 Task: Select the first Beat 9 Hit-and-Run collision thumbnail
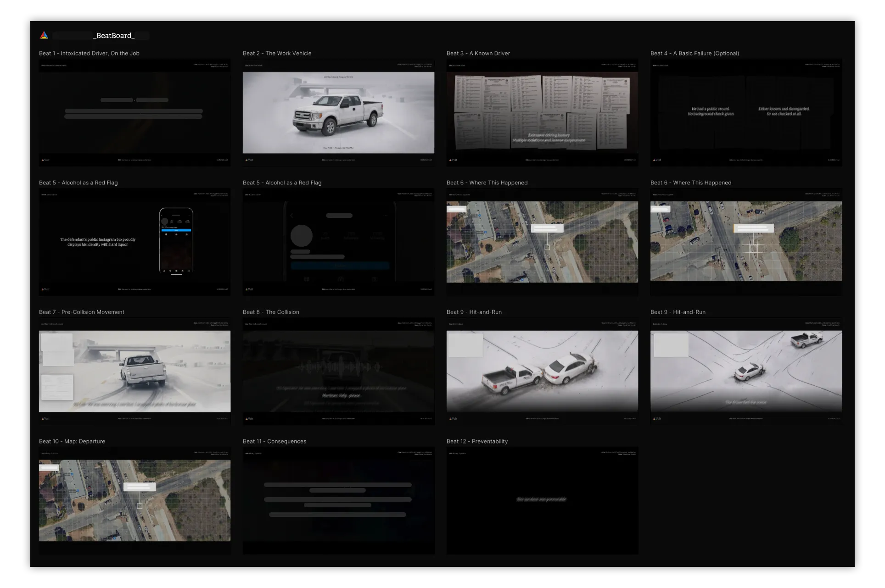[x=542, y=371]
